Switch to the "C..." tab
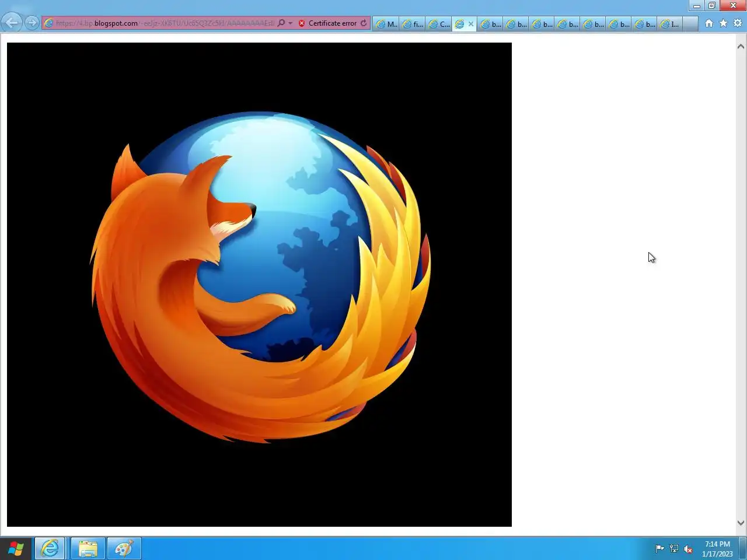Screen dimensions: 747x560 (x=439, y=24)
